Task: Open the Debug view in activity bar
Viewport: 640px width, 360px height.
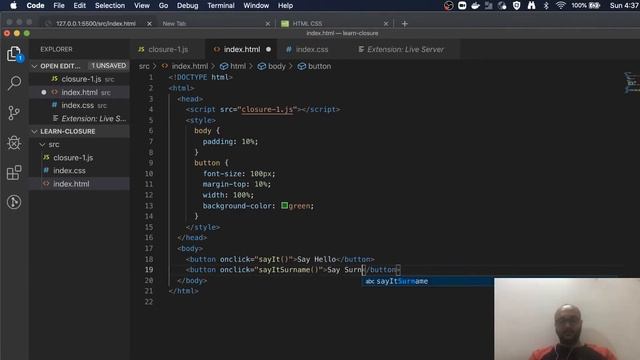Action: click(14, 142)
